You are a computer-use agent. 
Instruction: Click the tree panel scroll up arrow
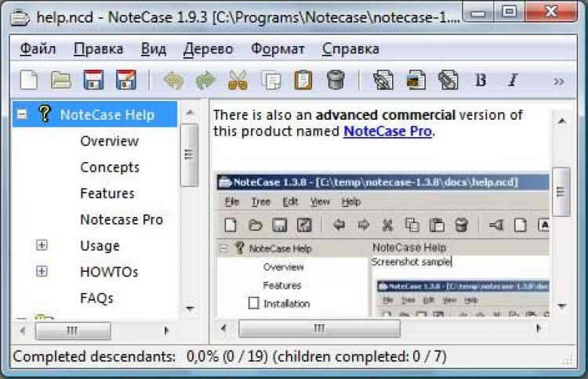tap(190, 112)
